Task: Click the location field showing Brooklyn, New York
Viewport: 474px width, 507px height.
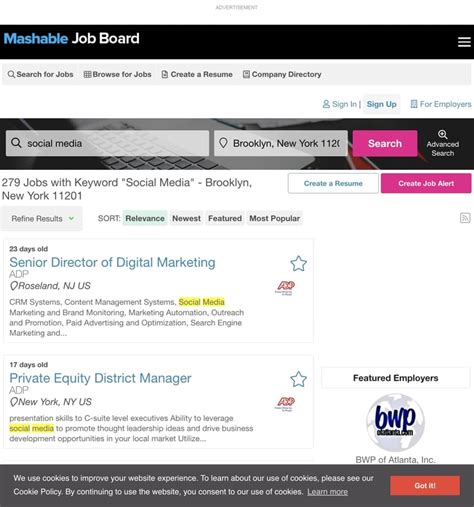Action: click(x=281, y=143)
